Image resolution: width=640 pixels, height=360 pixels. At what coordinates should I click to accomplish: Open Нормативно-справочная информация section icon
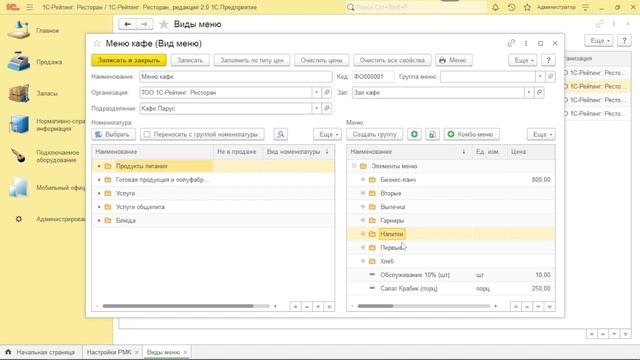[18, 124]
